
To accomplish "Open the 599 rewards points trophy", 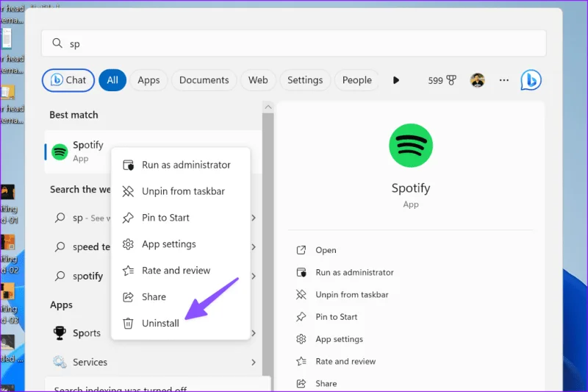I will (x=442, y=80).
